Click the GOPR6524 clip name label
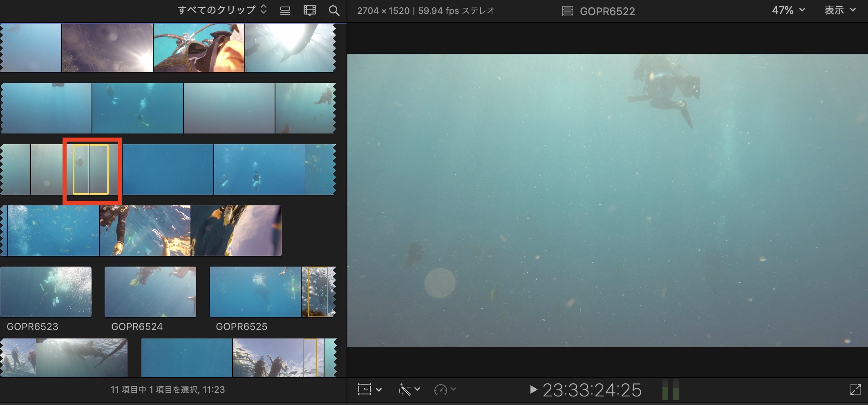Screen dimensions: 868x405 [137, 327]
